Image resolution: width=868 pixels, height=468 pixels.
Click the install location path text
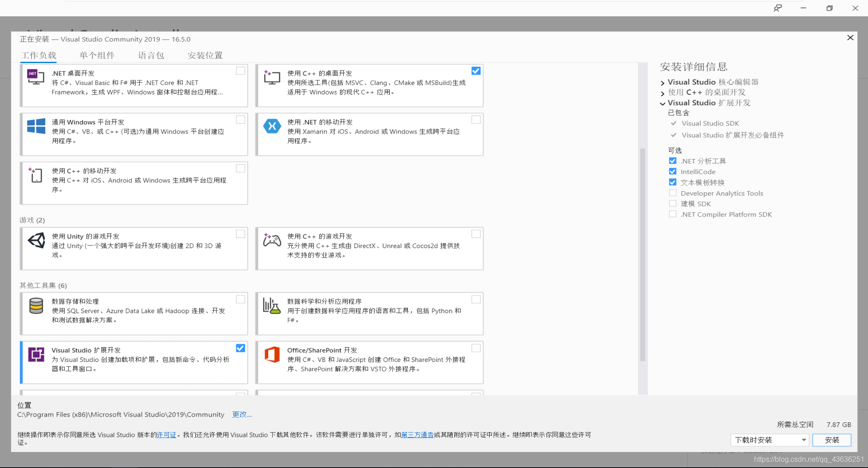pos(121,415)
